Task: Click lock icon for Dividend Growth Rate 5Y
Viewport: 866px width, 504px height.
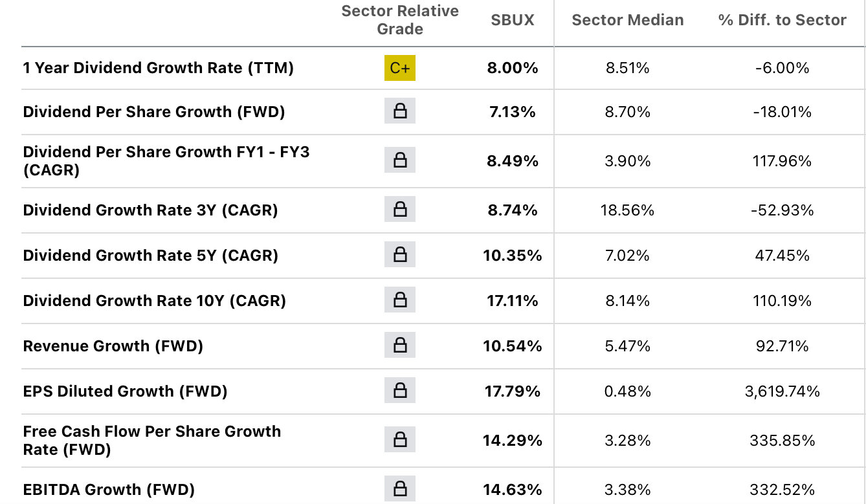Action: (x=400, y=255)
